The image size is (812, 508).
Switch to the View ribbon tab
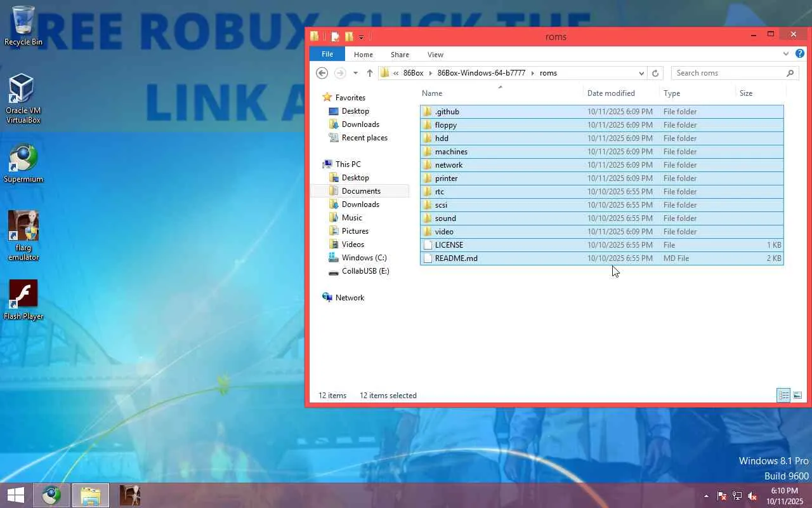click(435, 55)
